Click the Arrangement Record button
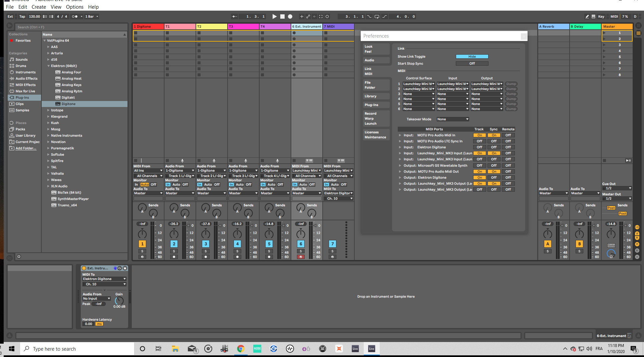The width and height of the screenshot is (644, 357). (290, 16)
